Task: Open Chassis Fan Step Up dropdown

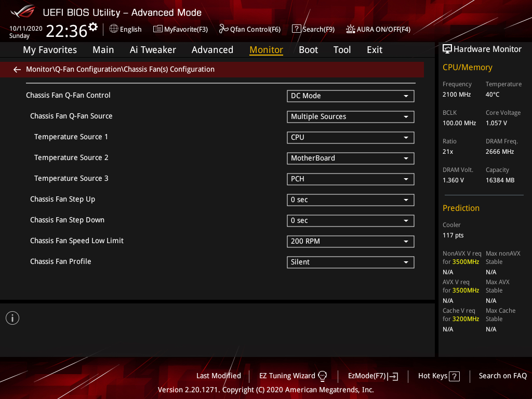Action: coord(351,200)
